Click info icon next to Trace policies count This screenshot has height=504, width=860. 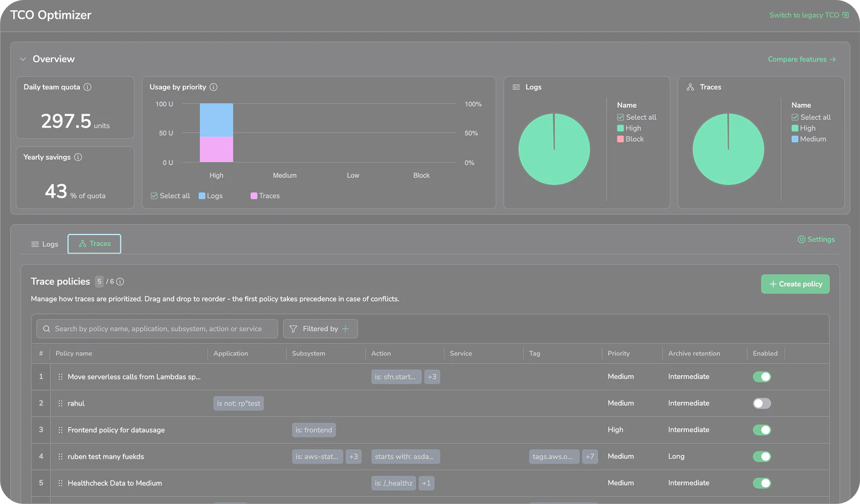click(x=120, y=282)
